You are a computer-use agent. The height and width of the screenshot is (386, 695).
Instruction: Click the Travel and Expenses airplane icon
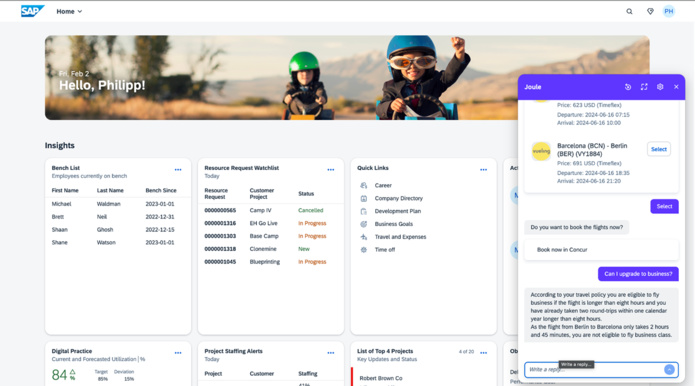363,237
